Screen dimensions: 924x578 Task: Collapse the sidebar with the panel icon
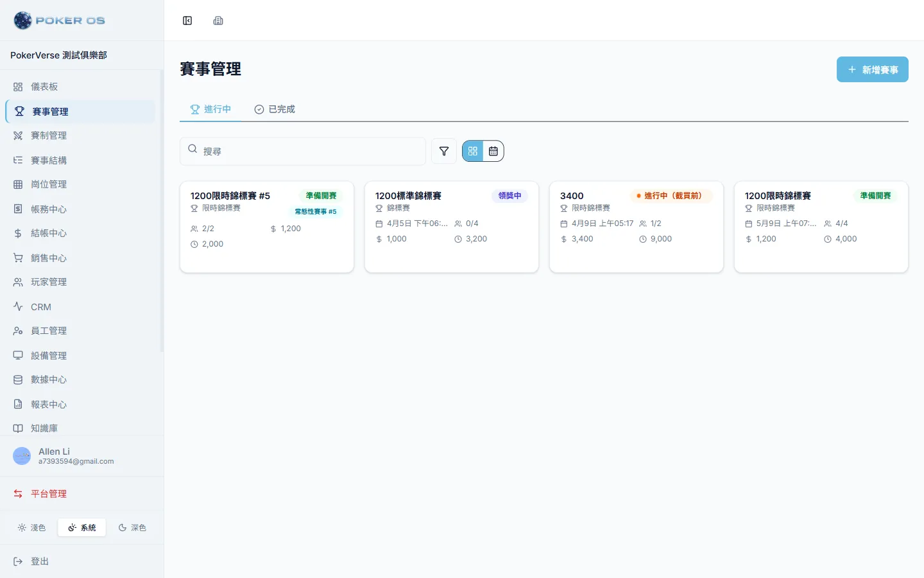(187, 21)
